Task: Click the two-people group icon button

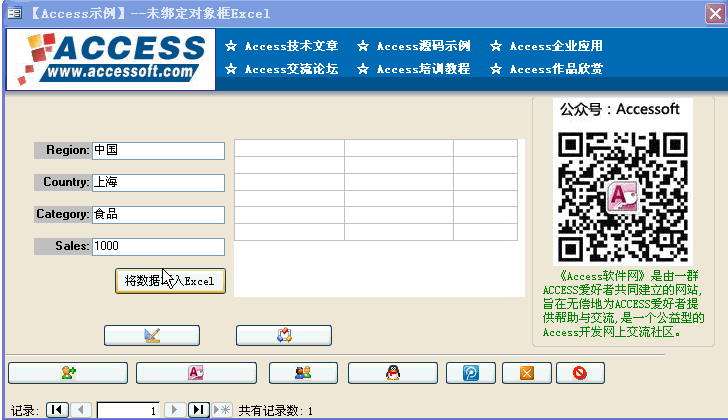Action: [303, 373]
